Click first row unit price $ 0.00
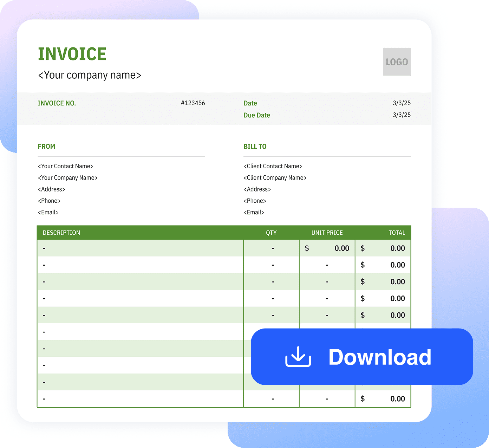The width and height of the screenshot is (489, 448). (x=327, y=248)
